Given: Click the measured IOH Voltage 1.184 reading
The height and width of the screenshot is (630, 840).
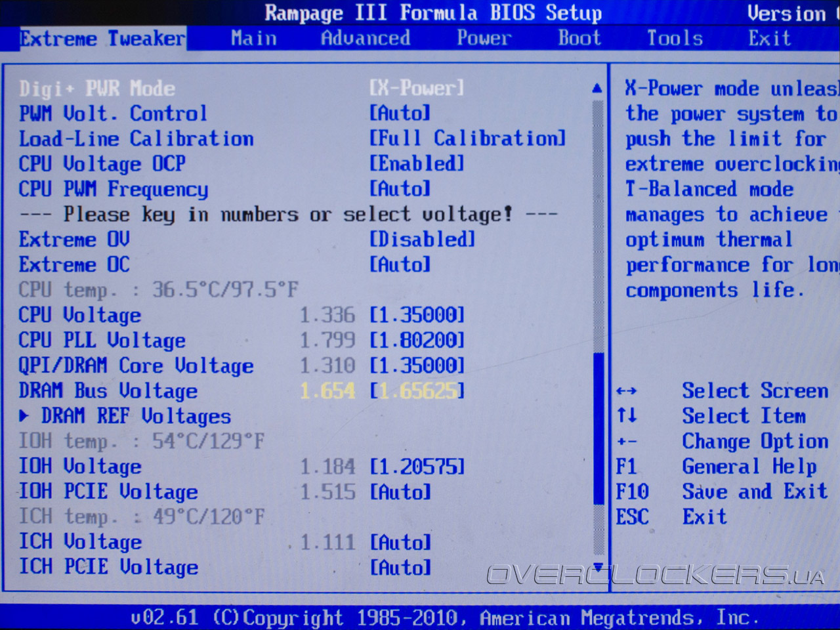Looking at the screenshot, I should pyautogui.click(x=327, y=467).
